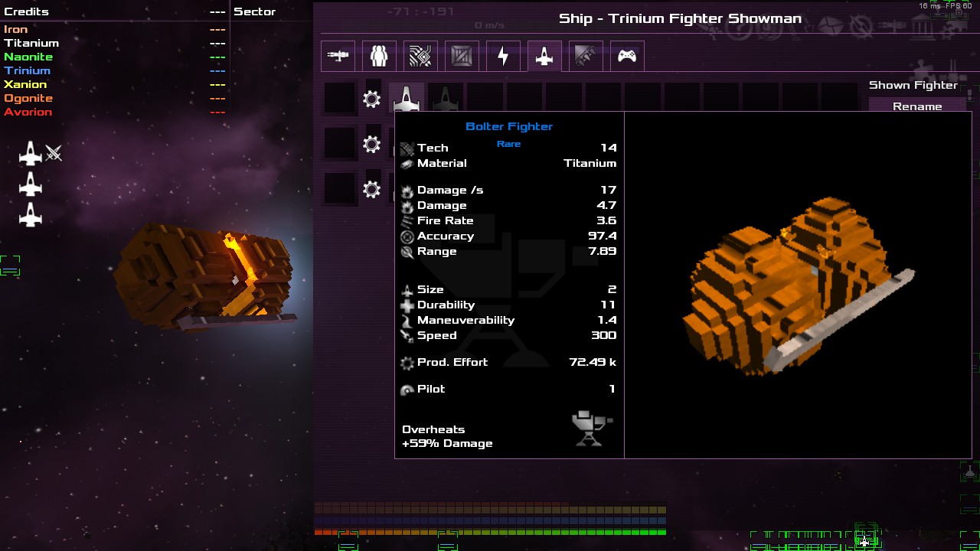This screenshot has width=980, height=551.
Task: Click the crossed swords attack order icon
Action: point(54,154)
